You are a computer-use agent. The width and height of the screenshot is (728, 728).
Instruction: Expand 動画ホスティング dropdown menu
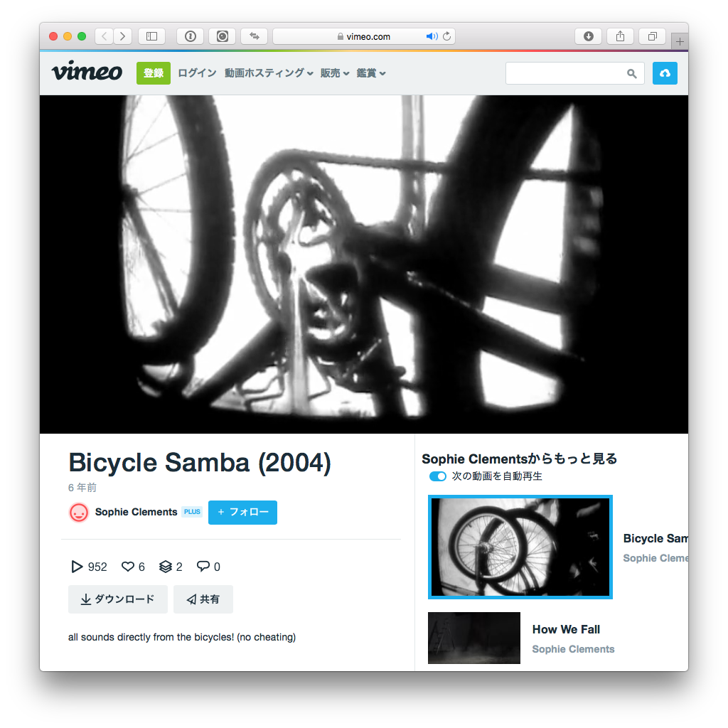pyautogui.click(x=269, y=73)
